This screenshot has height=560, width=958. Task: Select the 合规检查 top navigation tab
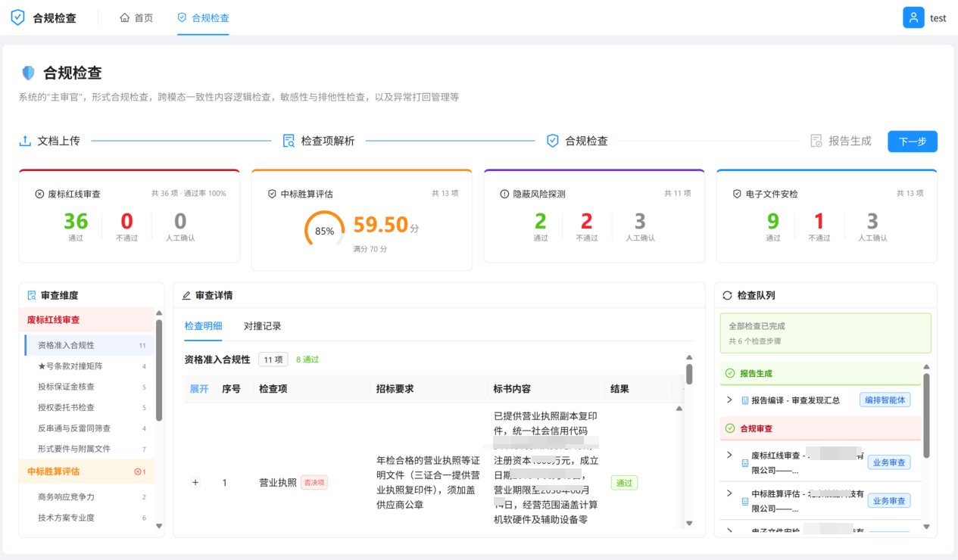pyautogui.click(x=203, y=17)
